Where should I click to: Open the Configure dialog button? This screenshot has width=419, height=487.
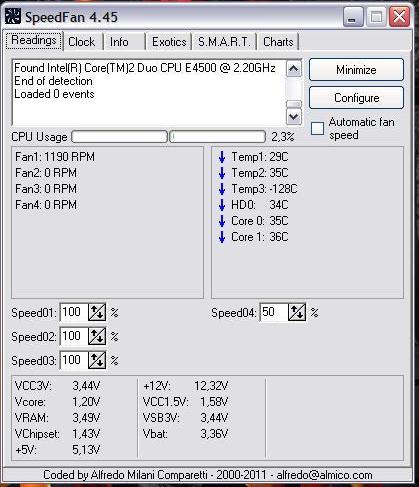pyautogui.click(x=356, y=98)
